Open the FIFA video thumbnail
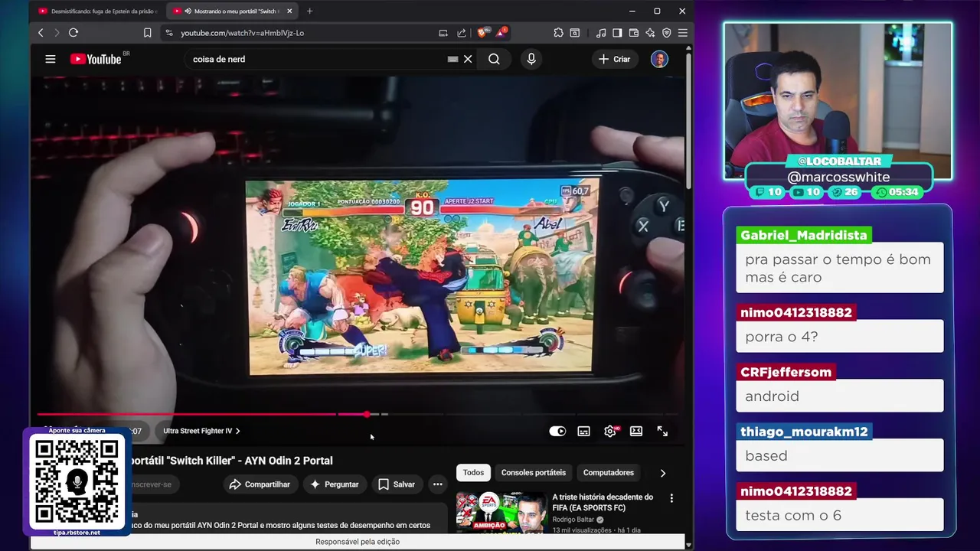Image resolution: width=980 pixels, height=551 pixels. [500, 513]
